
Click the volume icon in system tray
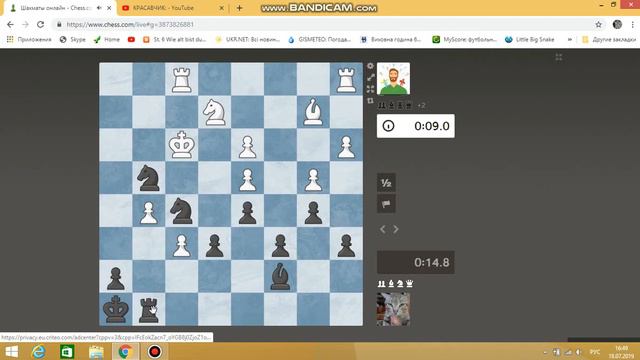tap(578, 352)
